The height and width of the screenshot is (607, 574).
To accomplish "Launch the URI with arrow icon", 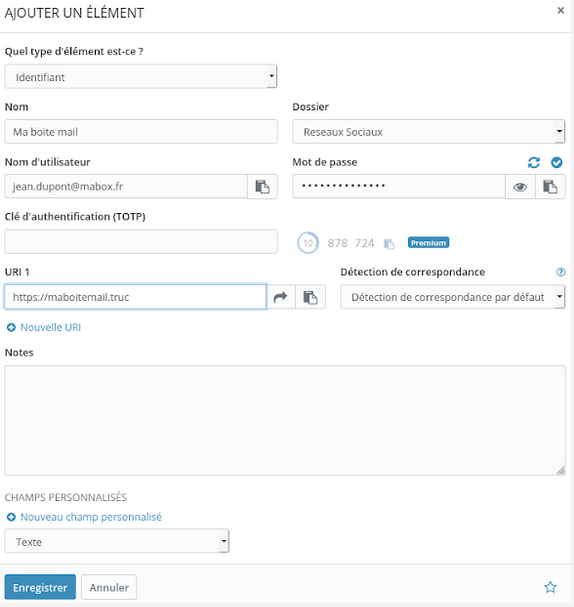I will tap(281, 297).
